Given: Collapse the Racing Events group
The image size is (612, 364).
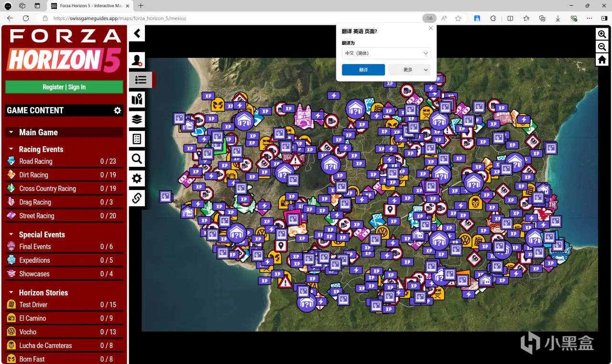Looking at the screenshot, I should click(x=11, y=149).
